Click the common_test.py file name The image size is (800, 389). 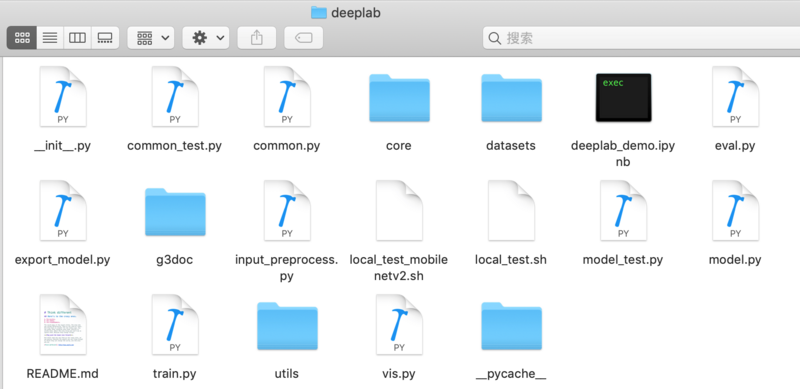174,145
